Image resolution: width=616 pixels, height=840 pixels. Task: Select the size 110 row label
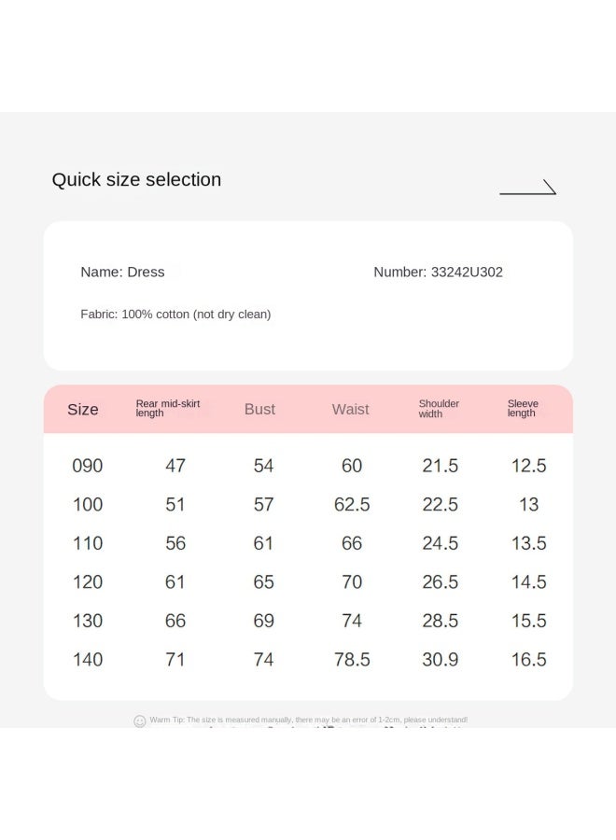click(88, 543)
